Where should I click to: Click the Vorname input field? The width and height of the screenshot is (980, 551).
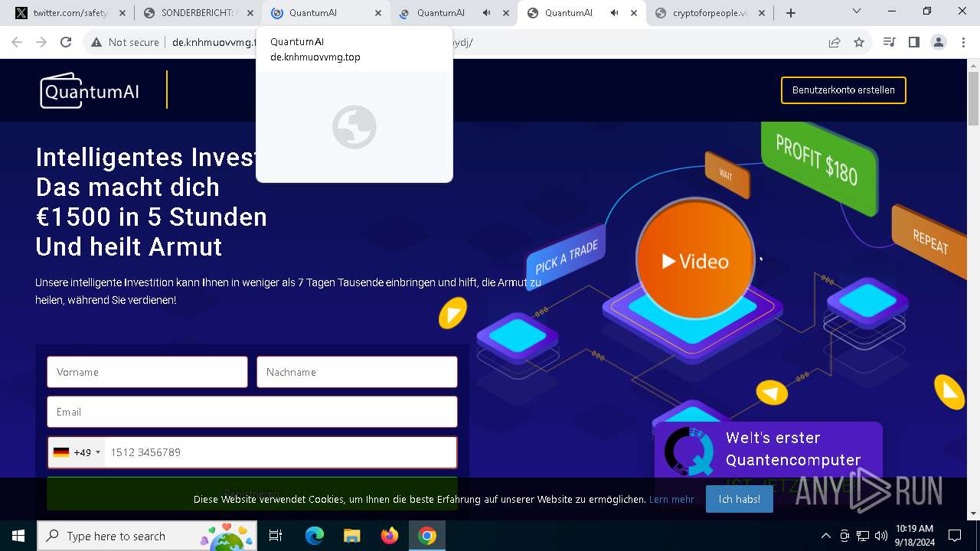click(x=147, y=372)
